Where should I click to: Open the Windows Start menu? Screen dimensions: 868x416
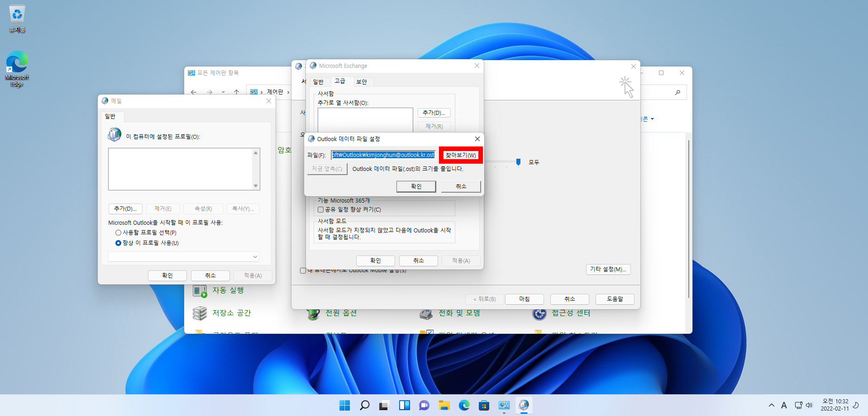[x=345, y=405]
